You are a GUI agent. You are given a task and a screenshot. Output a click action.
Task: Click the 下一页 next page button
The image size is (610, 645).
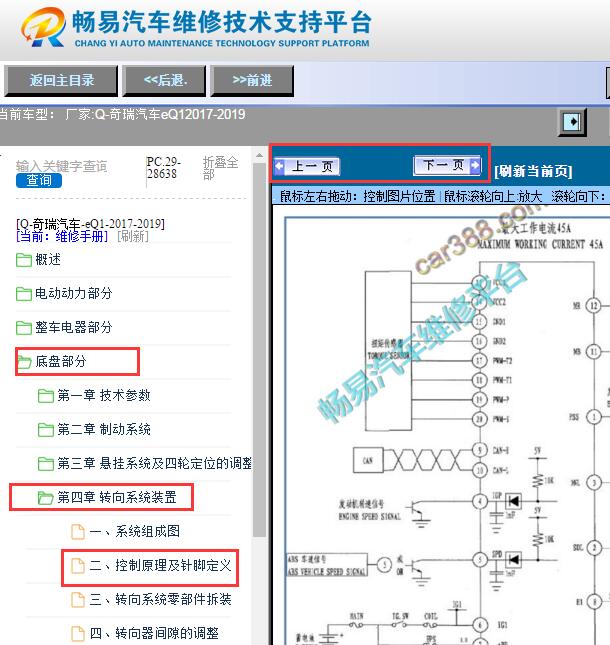pyautogui.click(x=447, y=165)
